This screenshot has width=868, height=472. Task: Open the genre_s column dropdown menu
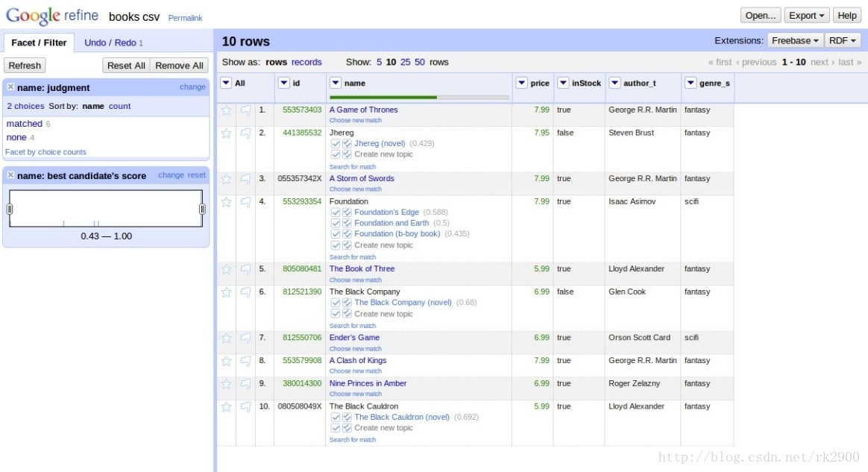pos(691,83)
